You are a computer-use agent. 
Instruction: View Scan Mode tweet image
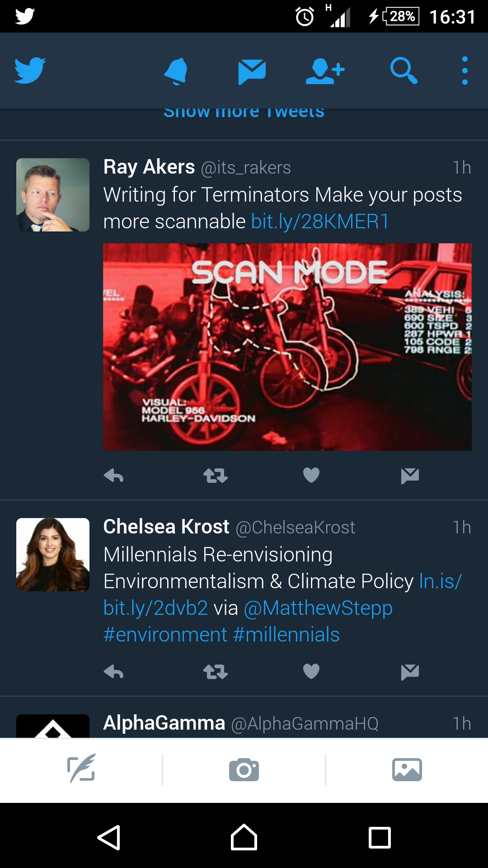click(x=287, y=347)
